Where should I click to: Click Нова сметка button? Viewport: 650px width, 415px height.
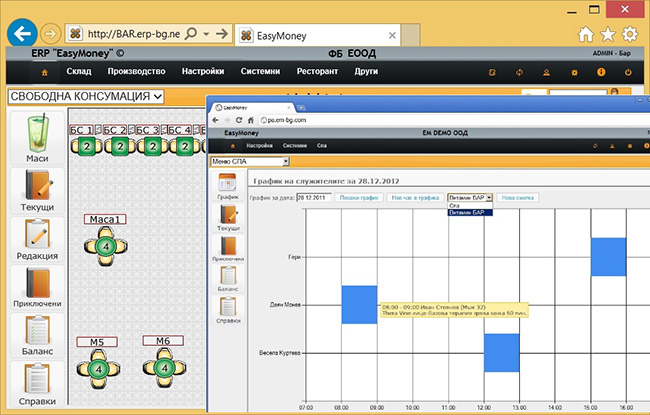pos(517,198)
